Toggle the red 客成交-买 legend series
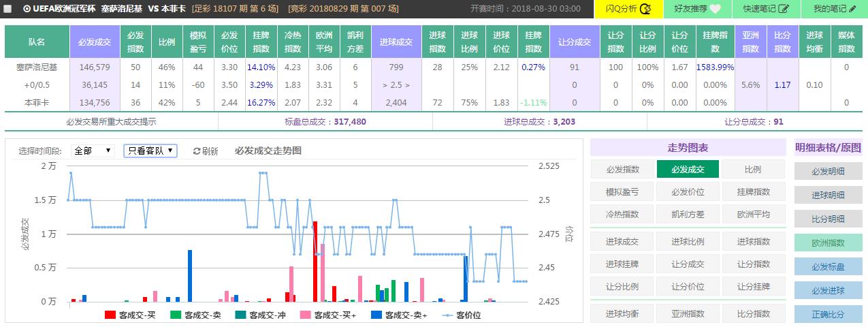 coord(131,315)
